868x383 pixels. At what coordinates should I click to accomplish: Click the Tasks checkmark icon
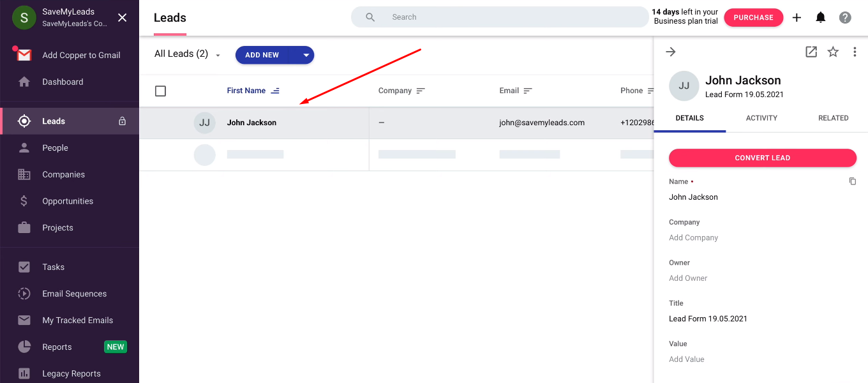point(24,267)
